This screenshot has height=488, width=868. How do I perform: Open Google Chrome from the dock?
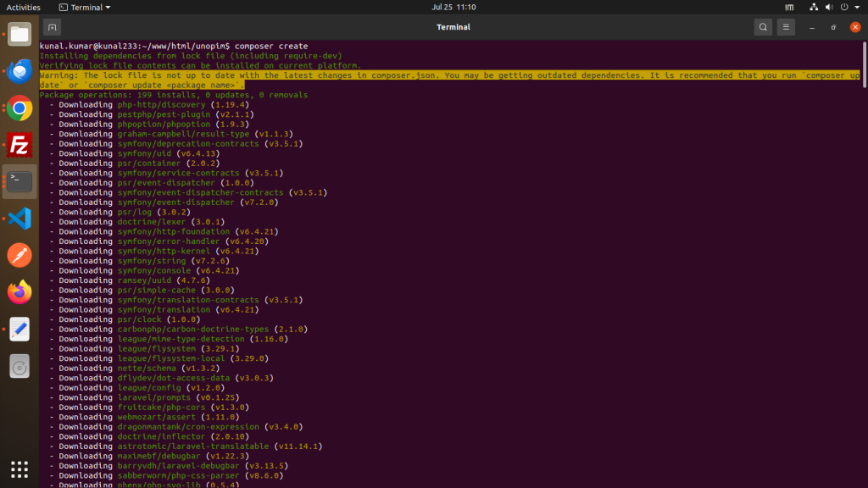[19, 108]
